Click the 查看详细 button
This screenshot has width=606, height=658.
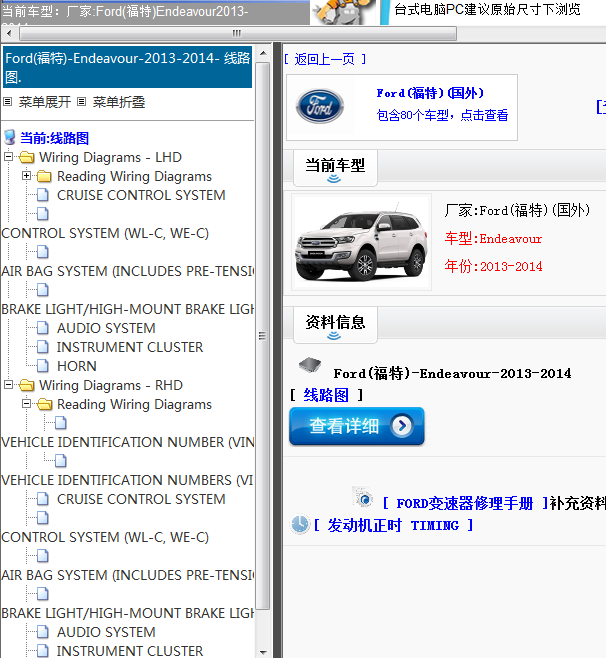tap(357, 426)
